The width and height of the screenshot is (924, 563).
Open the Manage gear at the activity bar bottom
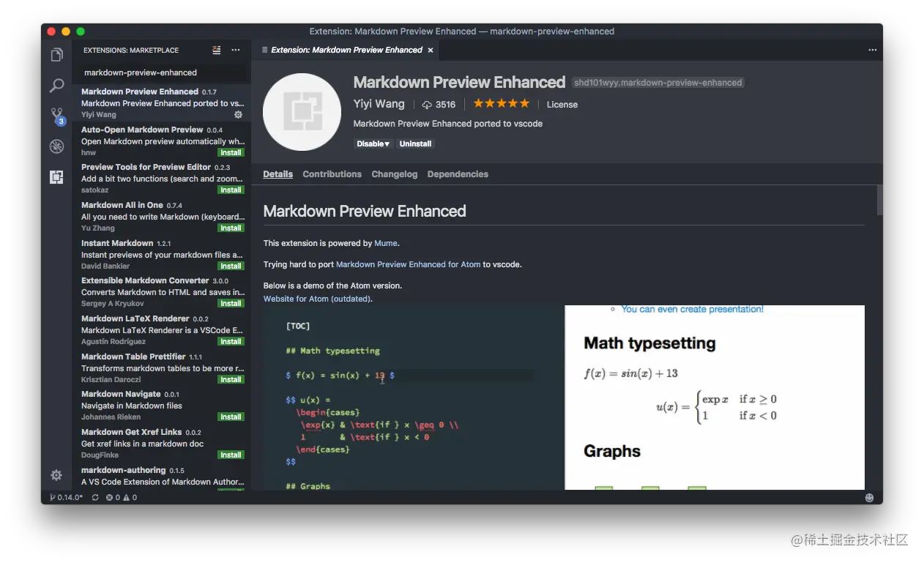(x=56, y=475)
